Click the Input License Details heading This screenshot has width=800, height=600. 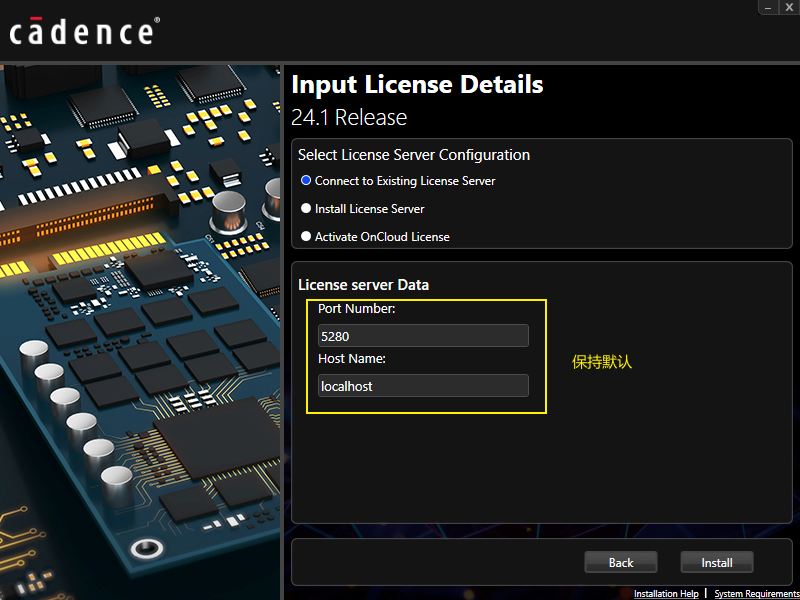417,84
